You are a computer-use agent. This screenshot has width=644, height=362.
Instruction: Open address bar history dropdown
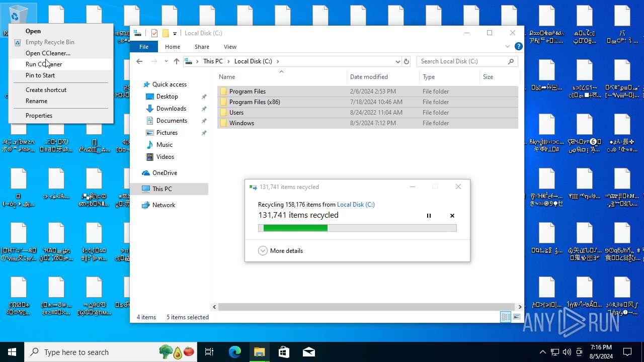(x=397, y=61)
